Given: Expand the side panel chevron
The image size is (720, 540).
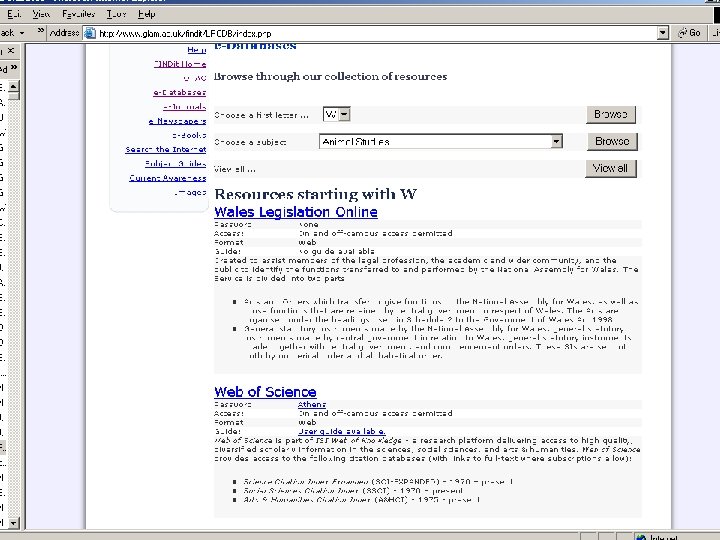Looking at the screenshot, I should point(14,68).
